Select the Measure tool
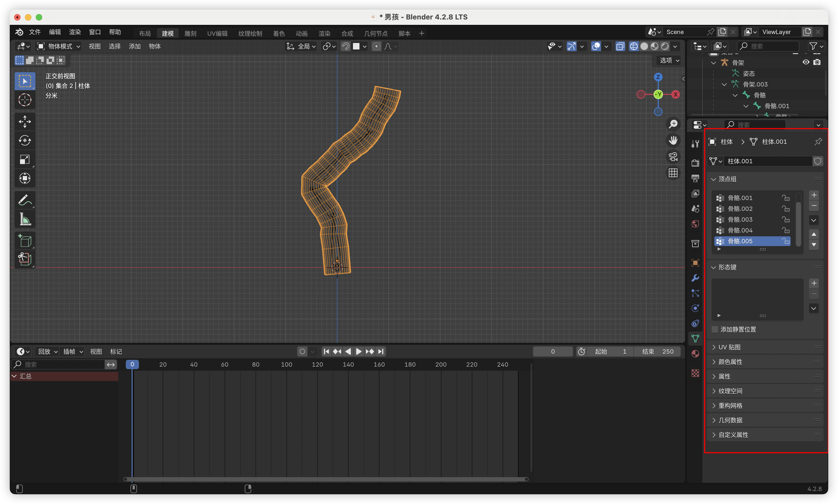 click(24, 219)
